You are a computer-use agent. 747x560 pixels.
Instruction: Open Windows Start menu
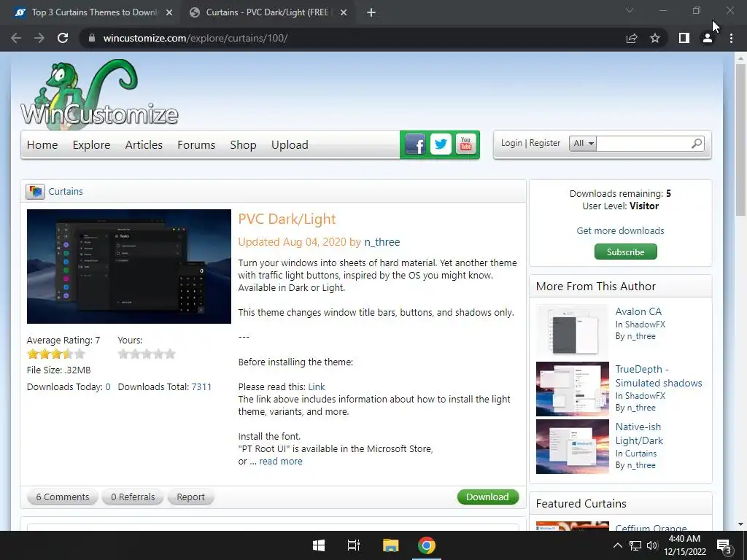pyautogui.click(x=319, y=545)
